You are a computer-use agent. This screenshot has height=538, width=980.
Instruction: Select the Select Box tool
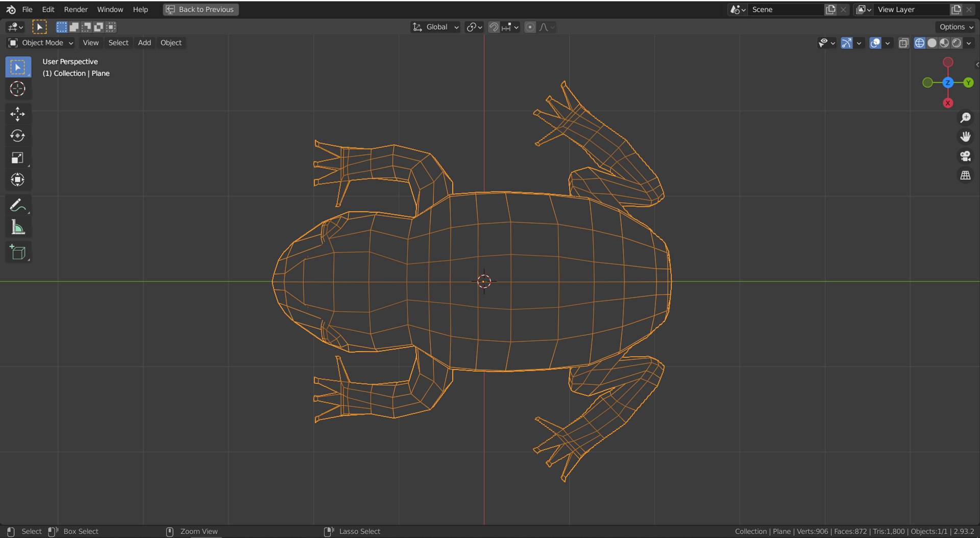[18, 67]
